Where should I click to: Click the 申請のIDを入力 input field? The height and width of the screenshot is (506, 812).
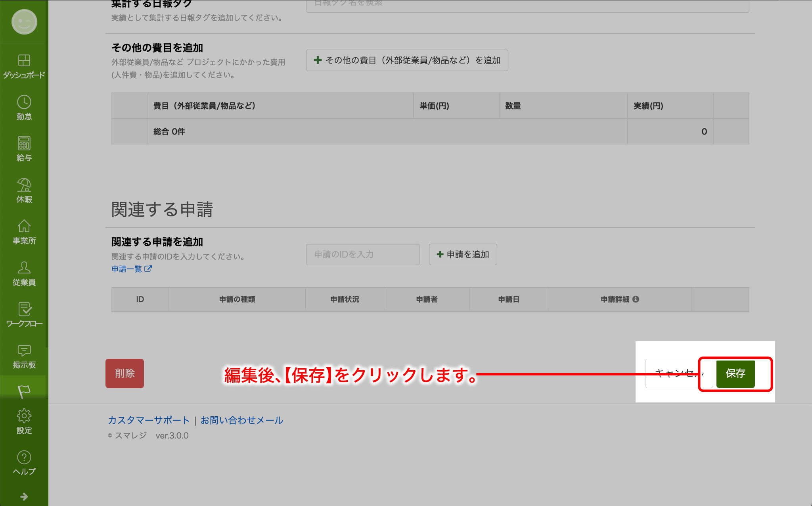coord(363,254)
